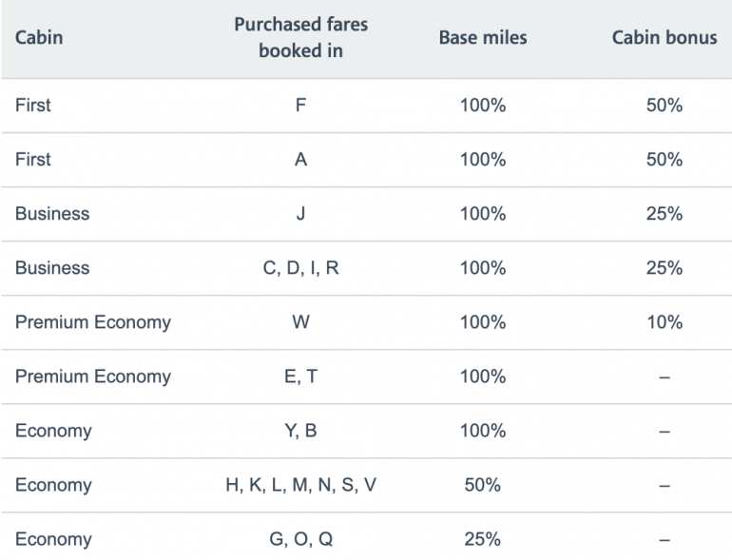The height and width of the screenshot is (560, 732).
Task: Select the 'H, K, L, M, N, S, V' cell
Action: coord(300,485)
